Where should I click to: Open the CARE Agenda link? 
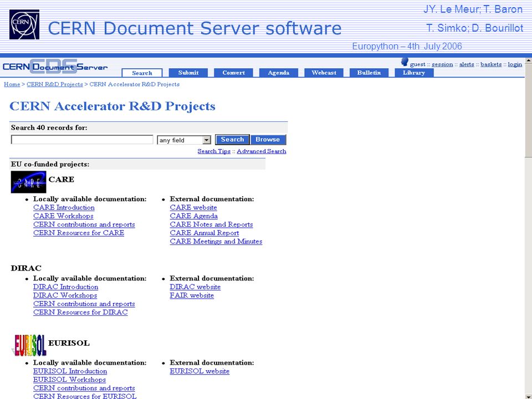pos(194,216)
